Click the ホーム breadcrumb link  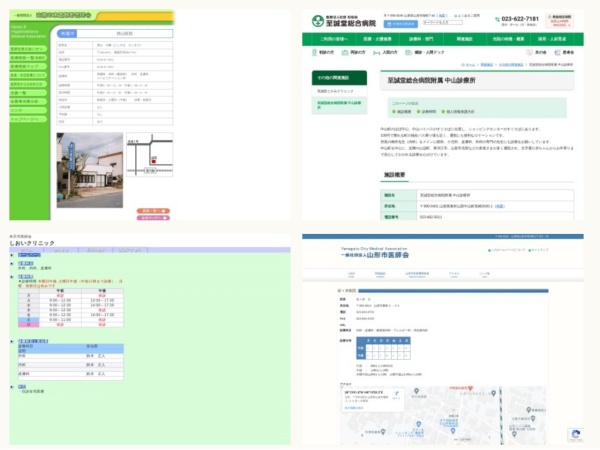[470, 65]
